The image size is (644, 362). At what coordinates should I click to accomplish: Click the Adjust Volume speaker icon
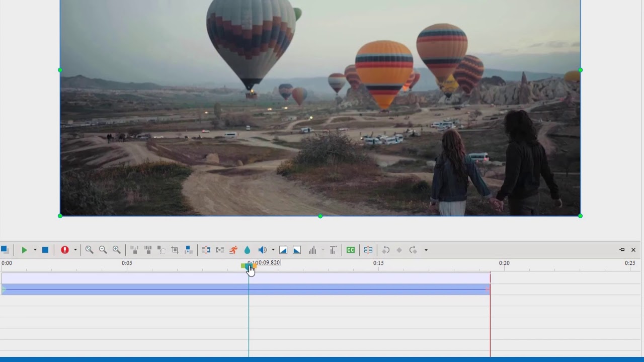pos(263,250)
